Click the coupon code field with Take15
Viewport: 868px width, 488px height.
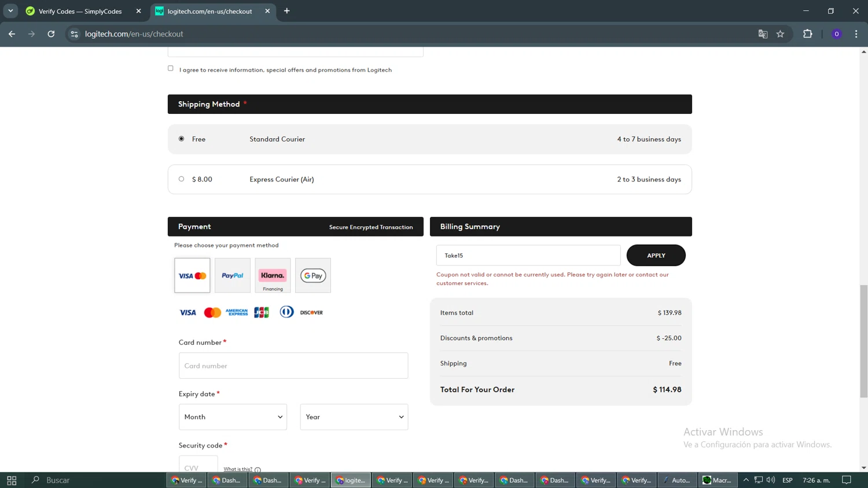[528, 255]
